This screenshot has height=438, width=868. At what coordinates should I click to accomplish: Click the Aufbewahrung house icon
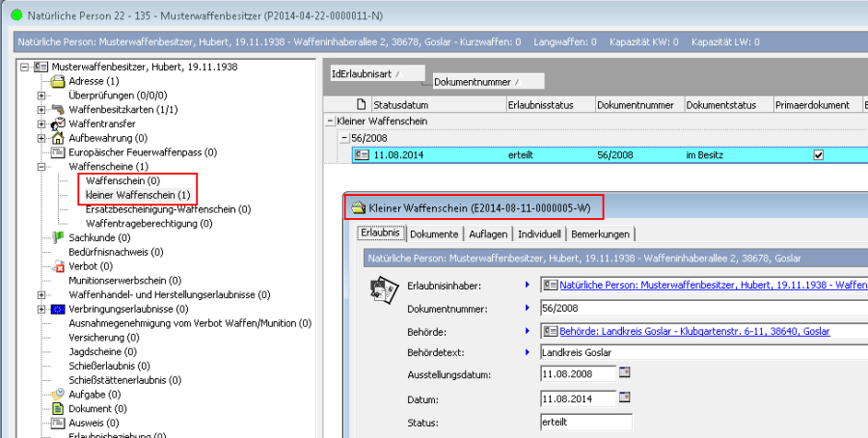click(57, 138)
